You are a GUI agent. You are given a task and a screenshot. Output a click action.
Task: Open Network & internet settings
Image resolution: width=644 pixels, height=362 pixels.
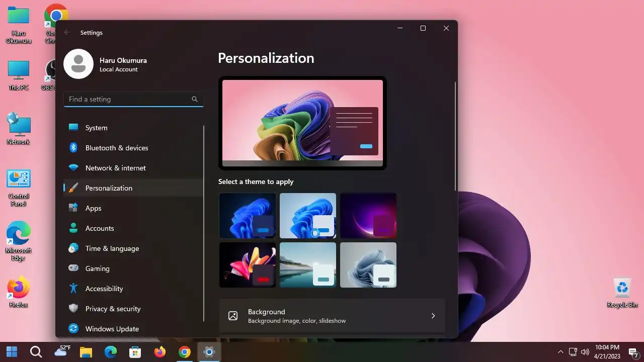[133, 168]
